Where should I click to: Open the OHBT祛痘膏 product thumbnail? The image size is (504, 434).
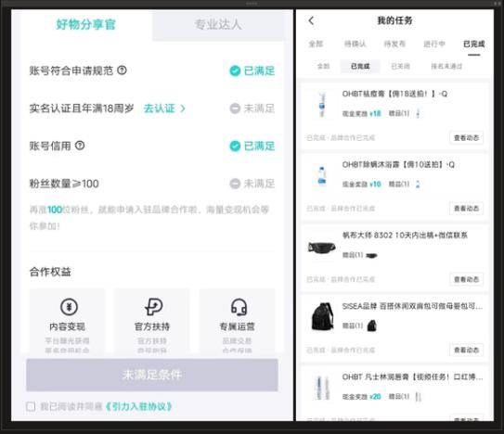point(322,105)
